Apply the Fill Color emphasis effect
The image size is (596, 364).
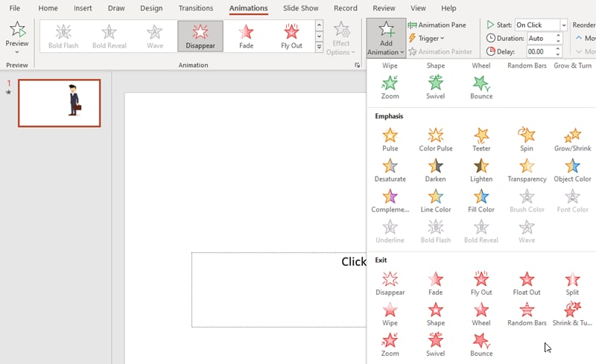click(x=481, y=200)
